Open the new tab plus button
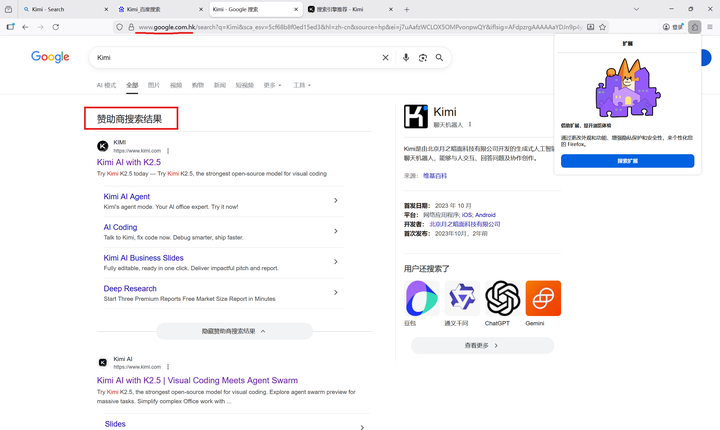 [x=406, y=9]
